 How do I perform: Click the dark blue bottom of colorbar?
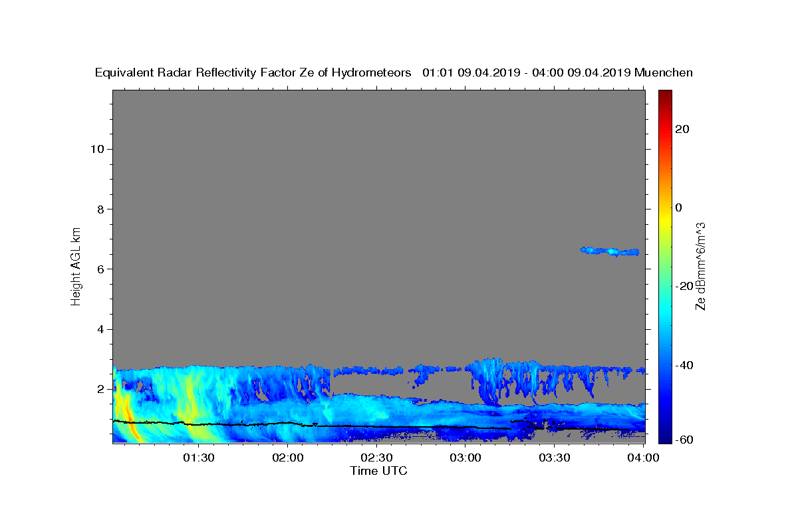(665, 438)
